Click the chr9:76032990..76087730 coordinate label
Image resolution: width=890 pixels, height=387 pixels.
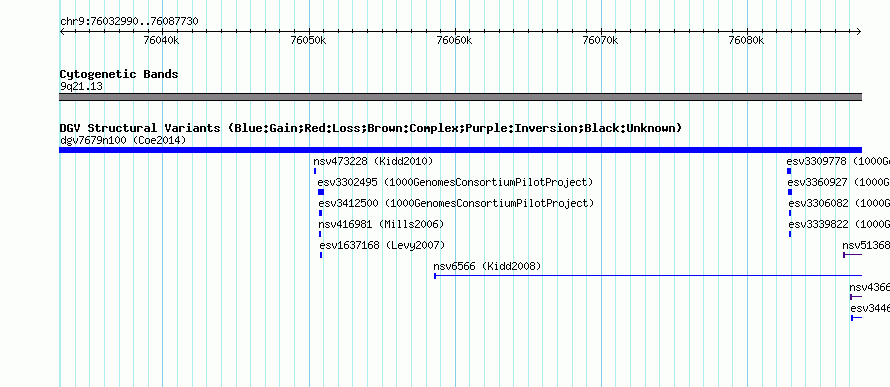[129, 22]
